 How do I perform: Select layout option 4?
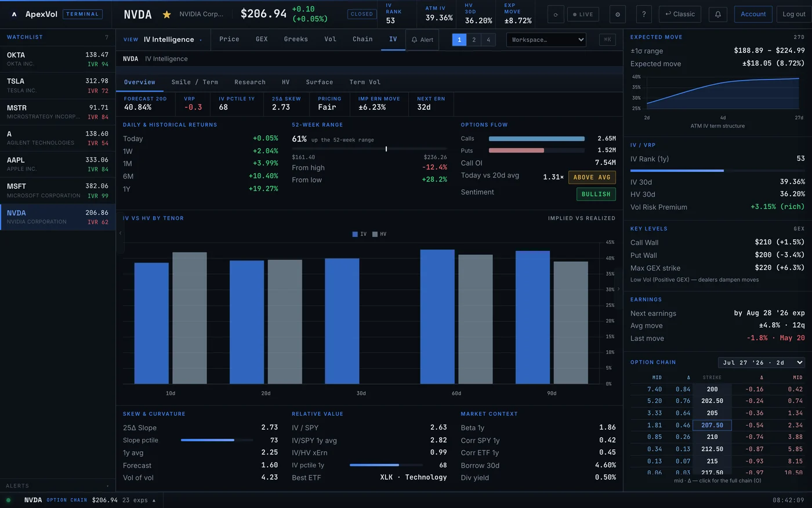point(488,39)
